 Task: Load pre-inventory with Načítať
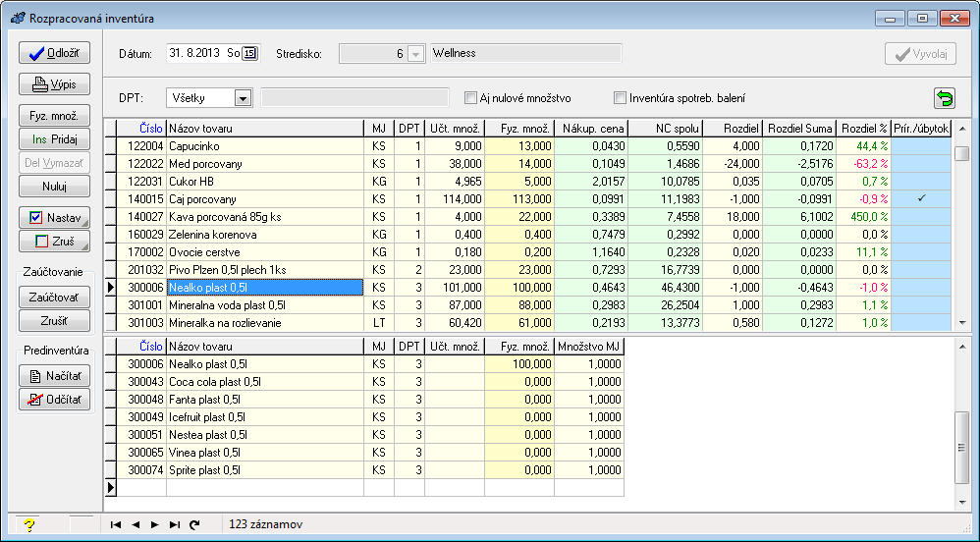coord(54,376)
